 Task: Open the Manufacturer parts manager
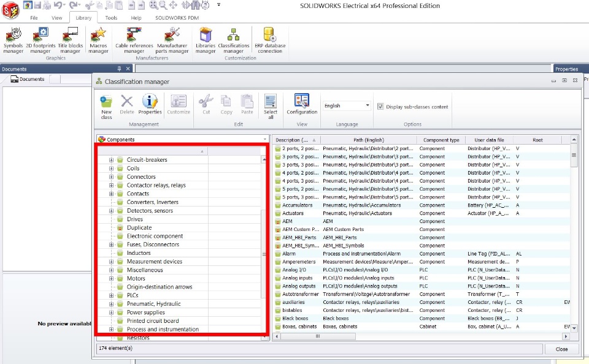tap(172, 40)
